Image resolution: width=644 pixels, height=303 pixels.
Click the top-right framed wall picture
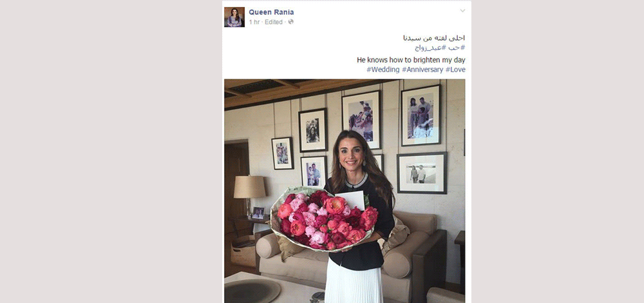421,115
